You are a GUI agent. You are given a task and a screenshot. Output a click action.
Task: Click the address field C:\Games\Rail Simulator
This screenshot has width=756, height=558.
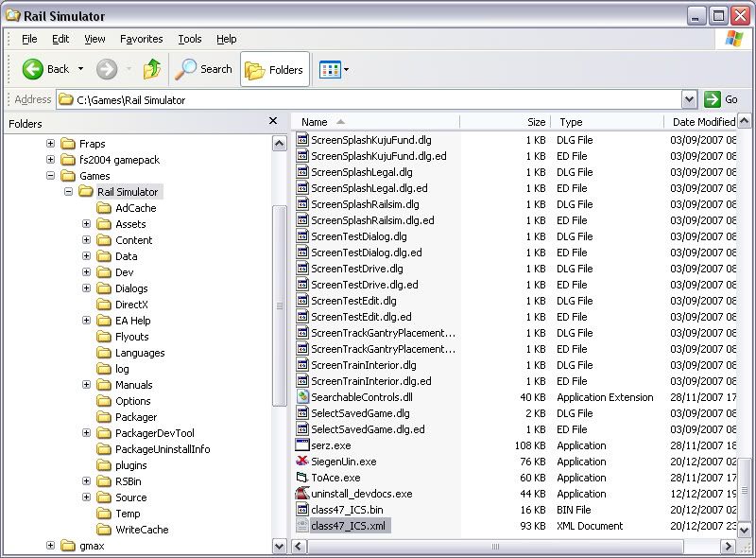(369, 100)
